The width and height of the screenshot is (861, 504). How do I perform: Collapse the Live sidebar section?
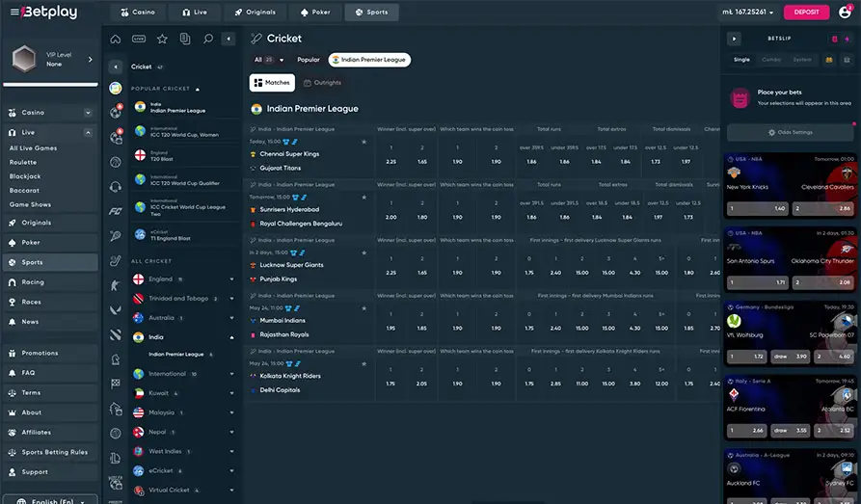point(88,133)
